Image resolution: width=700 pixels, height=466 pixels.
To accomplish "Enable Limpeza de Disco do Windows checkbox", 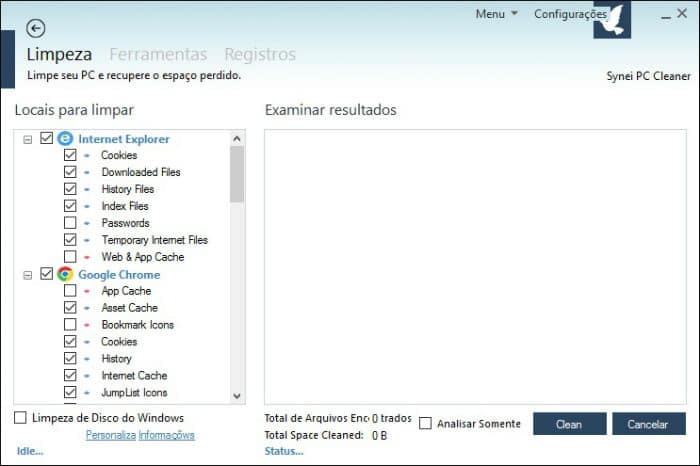I will pyautogui.click(x=20, y=418).
